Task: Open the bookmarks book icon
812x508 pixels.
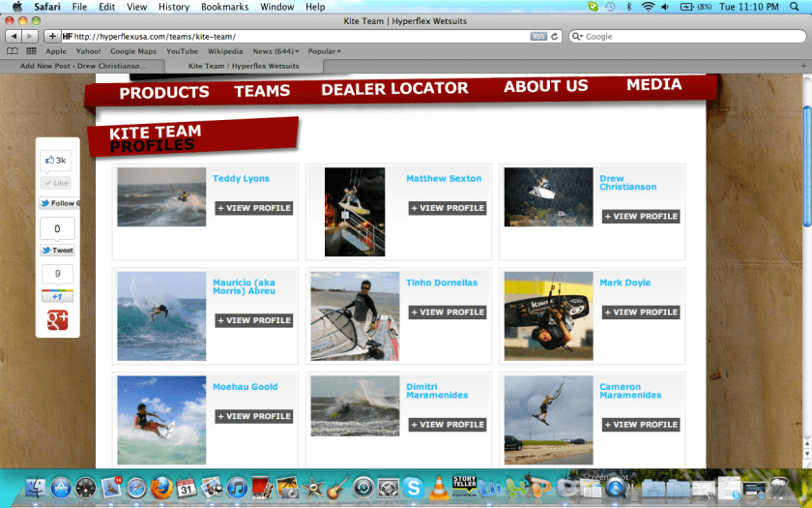Action: 13,51
